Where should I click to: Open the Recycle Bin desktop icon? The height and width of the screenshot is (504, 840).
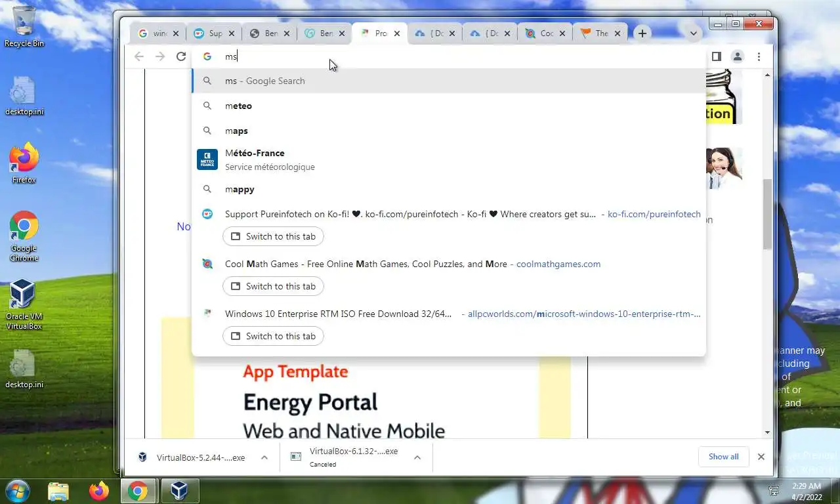click(x=24, y=26)
